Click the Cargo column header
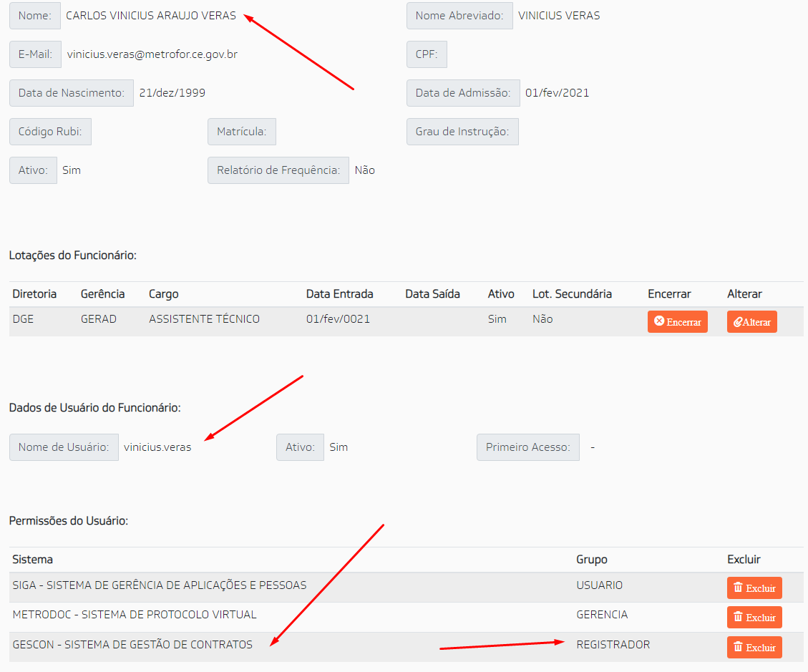Image resolution: width=808 pixels, height=672 pixels. (164, 293)
